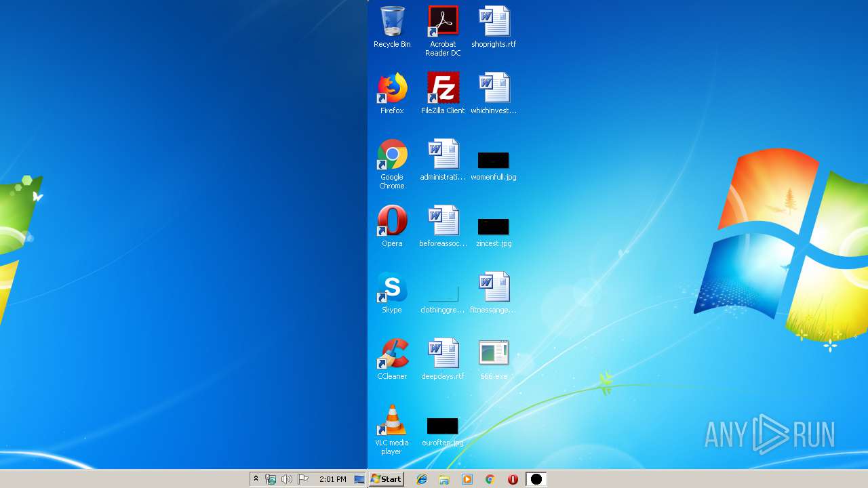Select the administrati… Word document
Image resolution: width=868 pixels, height=488 pixels.
(x=443, y=160)
